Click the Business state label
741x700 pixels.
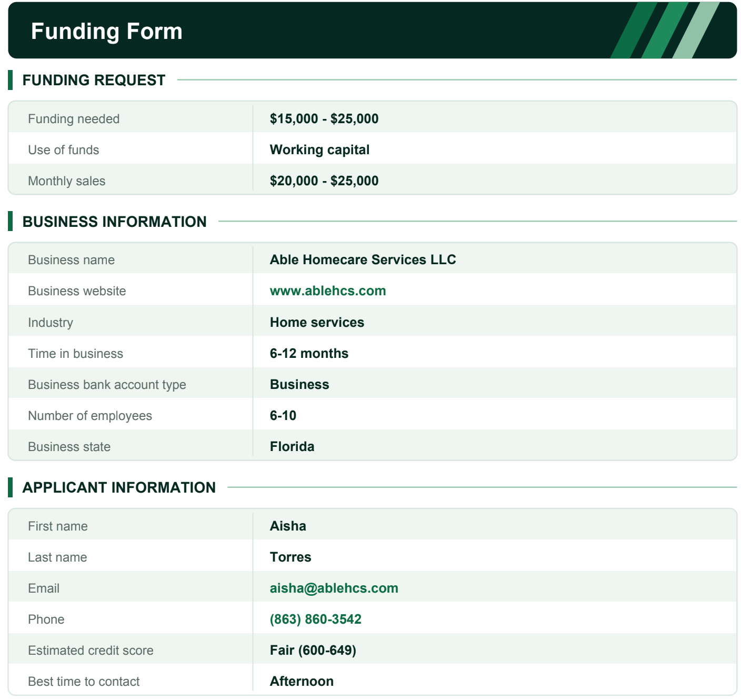(x=69, y=447)
